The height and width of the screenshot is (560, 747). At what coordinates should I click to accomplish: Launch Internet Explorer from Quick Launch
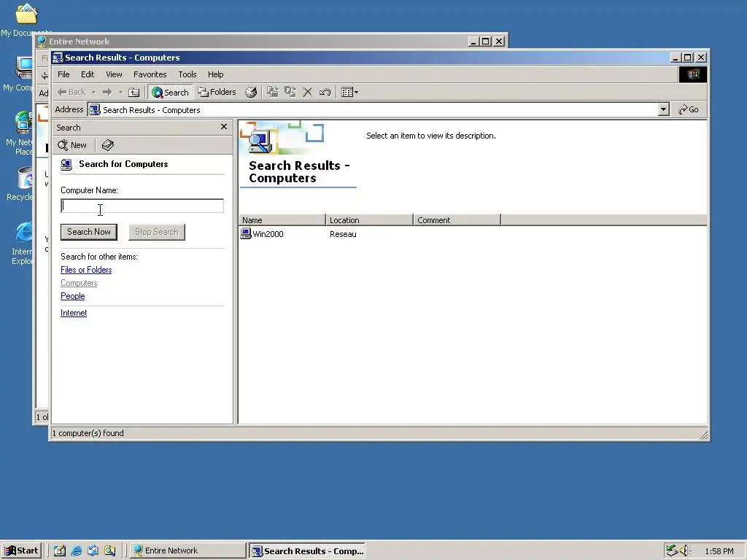[76, 551]
